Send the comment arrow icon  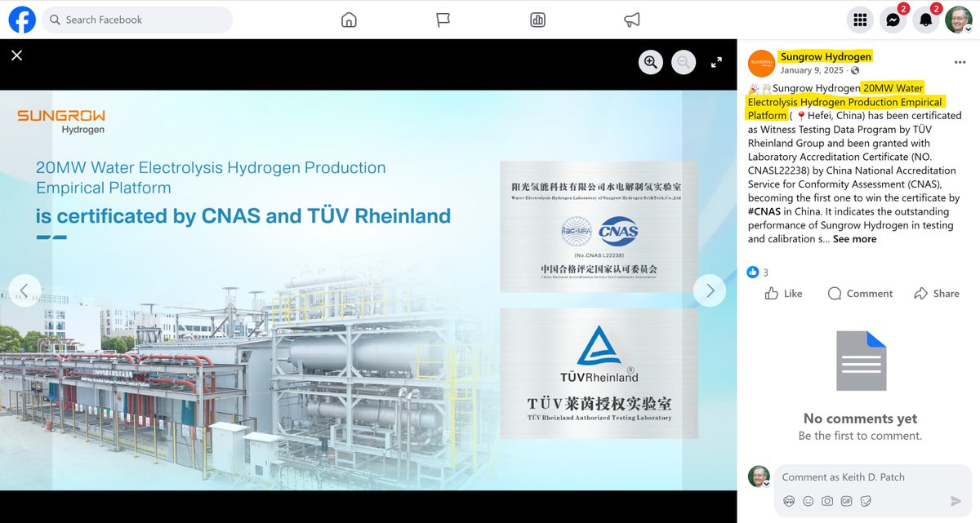pyautogui.click(x=955, y=501)
